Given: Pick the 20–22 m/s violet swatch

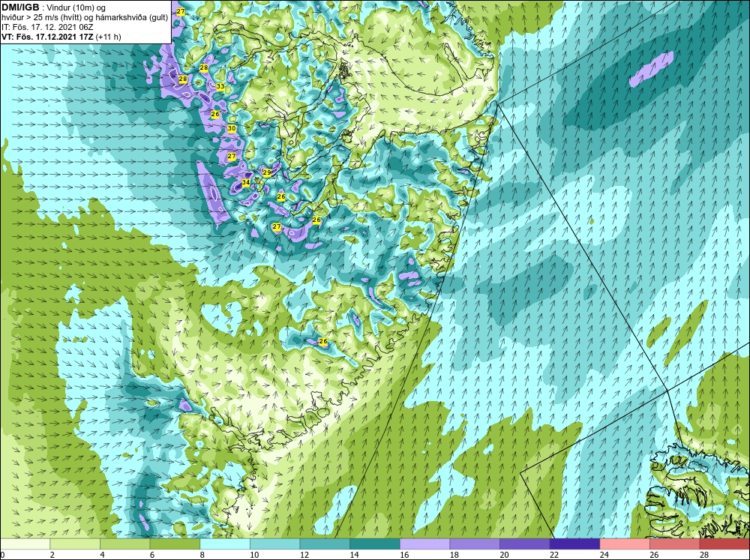Looking at the screenshot, I should click(525, 544).
